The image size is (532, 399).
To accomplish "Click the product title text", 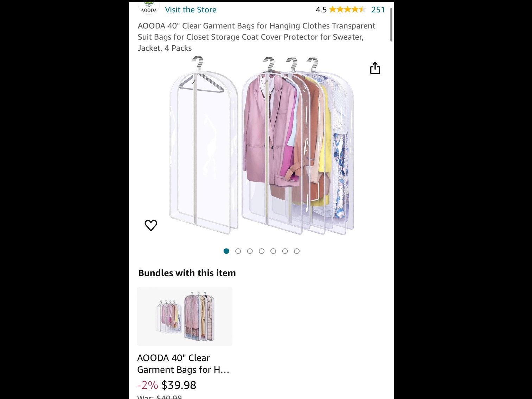I will [256, 37].
